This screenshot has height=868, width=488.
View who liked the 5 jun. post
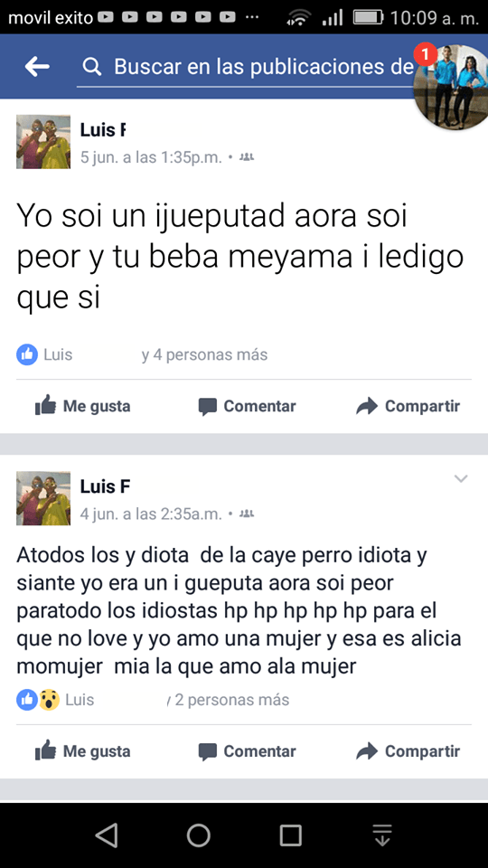(142, 354)
